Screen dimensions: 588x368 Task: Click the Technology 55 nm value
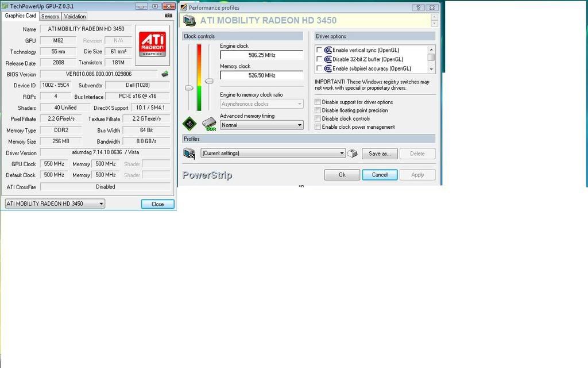click(58, 51)
